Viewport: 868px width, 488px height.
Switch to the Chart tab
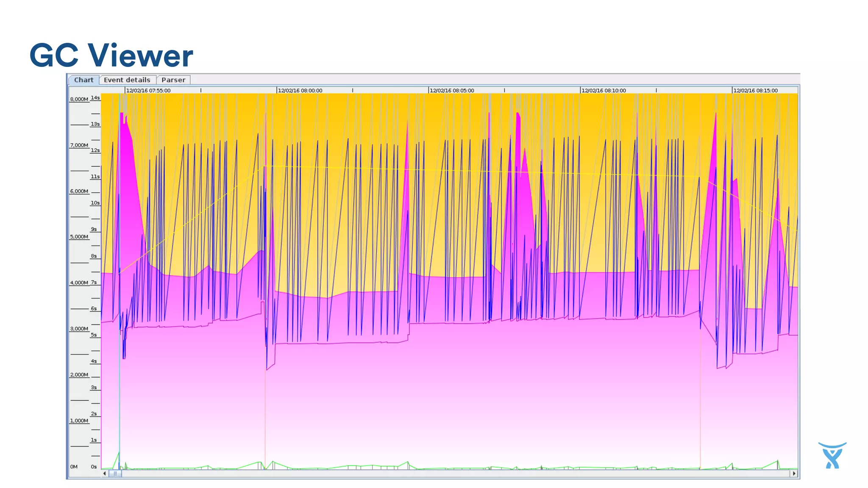click(83, 80)
